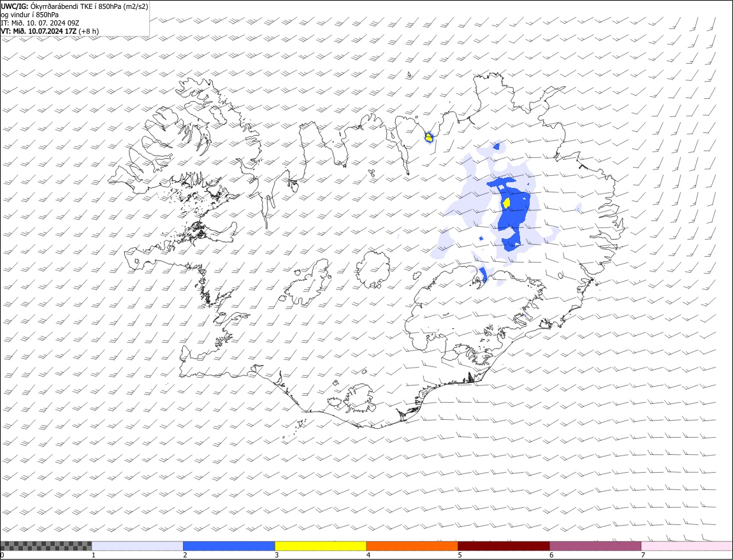Click the dark red 5–6 legend swatch
733x560 pixels.
504,546
